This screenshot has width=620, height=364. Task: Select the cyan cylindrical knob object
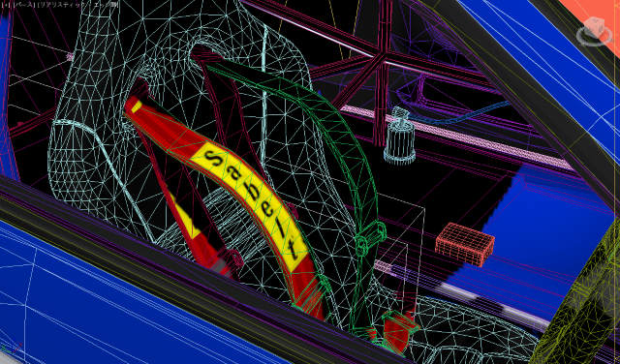click(399, 137)
